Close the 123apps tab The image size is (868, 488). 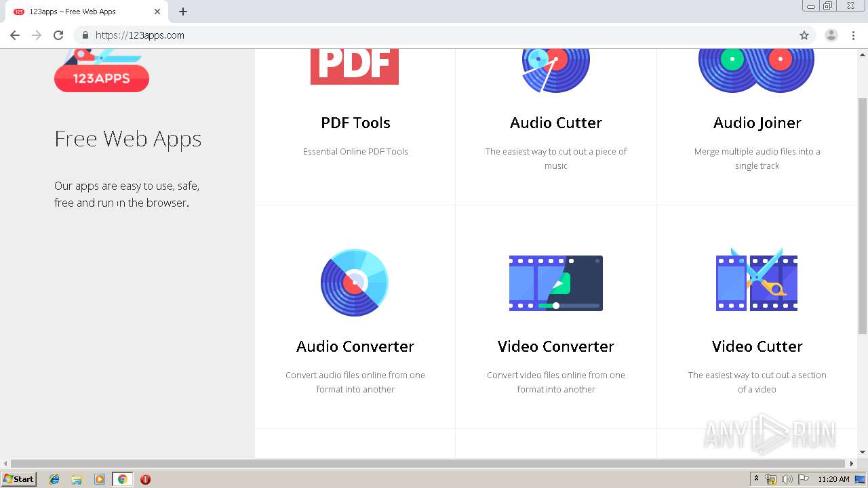(x=157, y=12)
